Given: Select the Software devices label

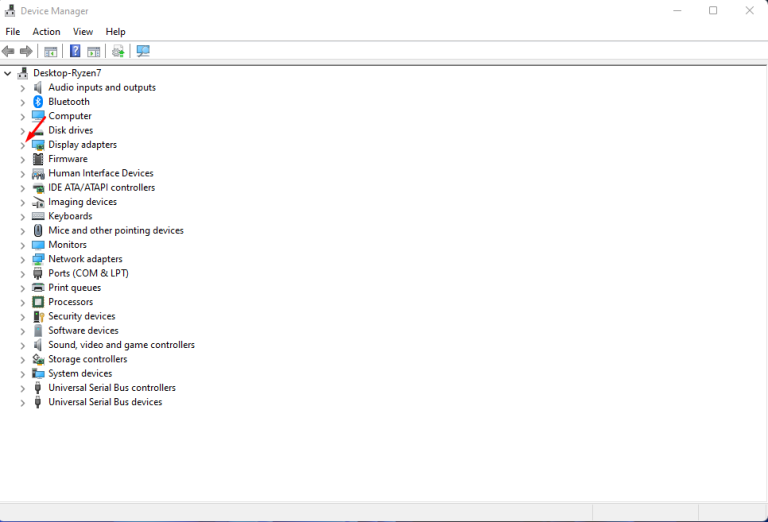Looking at the screenshot, I should pos(83,331).
